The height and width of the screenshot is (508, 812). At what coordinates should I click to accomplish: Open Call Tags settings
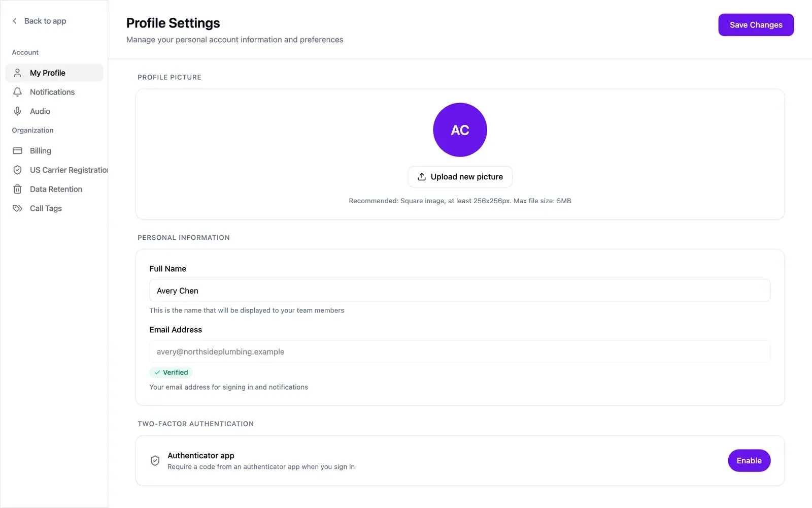click(54, 208)
